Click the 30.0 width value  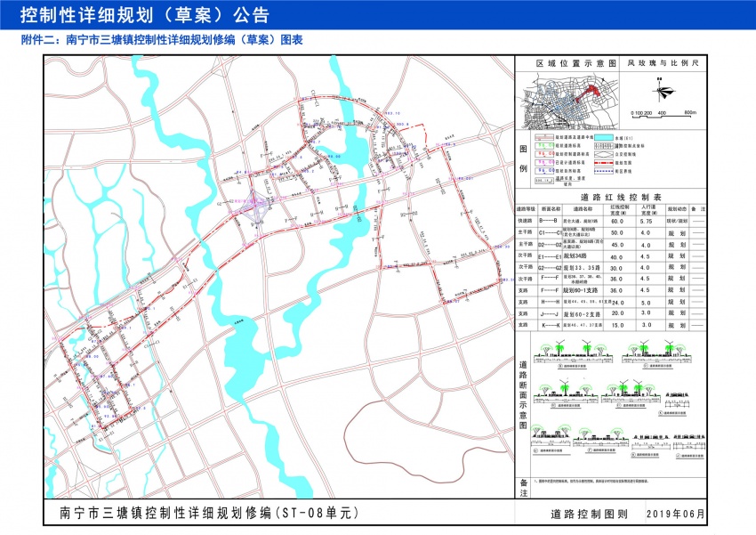(x=616, y=268)
